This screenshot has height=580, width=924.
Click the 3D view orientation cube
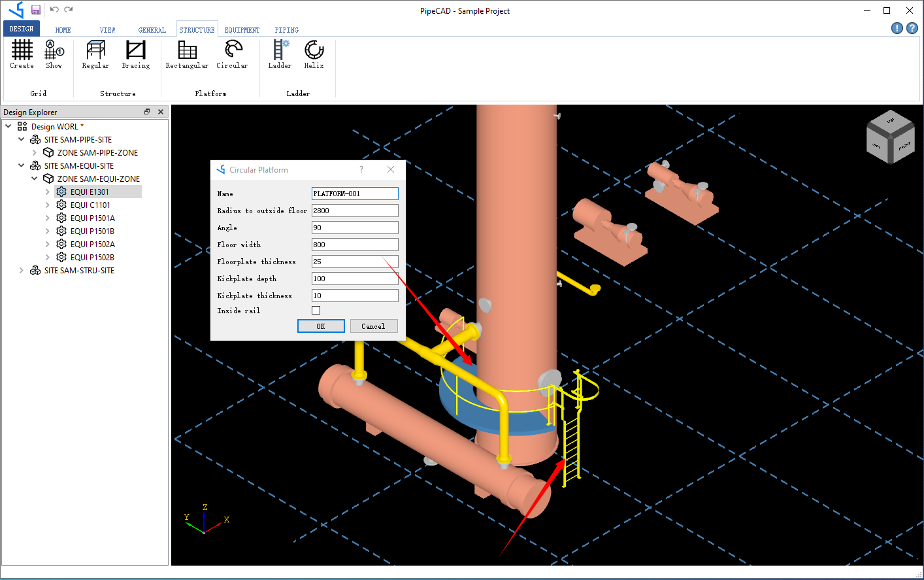889,137
